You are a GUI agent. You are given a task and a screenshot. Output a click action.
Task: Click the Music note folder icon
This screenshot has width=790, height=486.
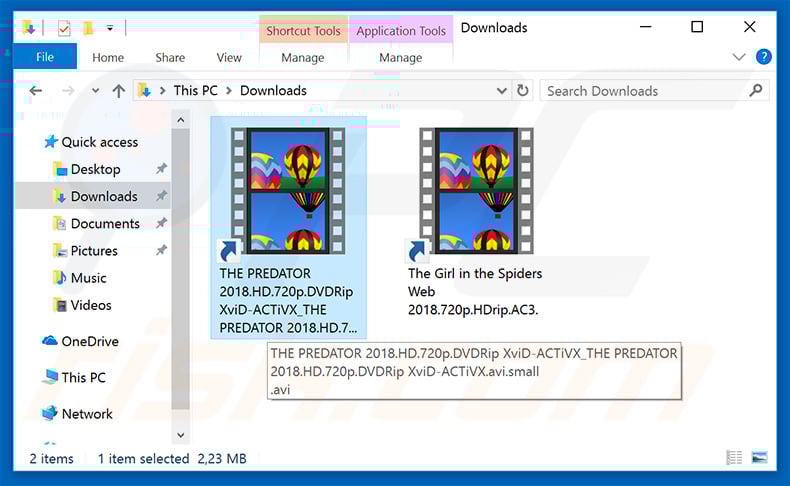59,277
